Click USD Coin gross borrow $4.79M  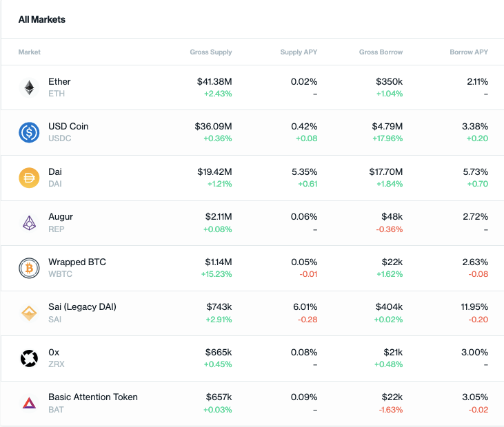pyautogui.click(x=387, y=127)
